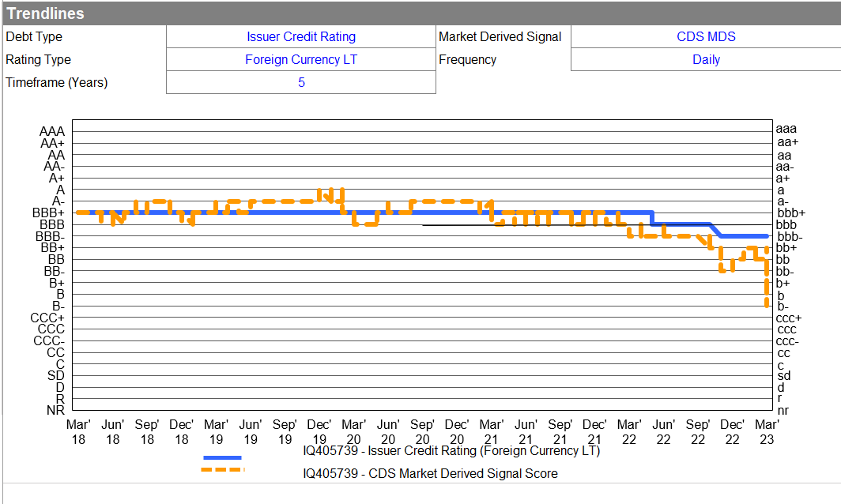Open the CDS MDS market signal dropdown
841x504 pixels.
point(705,36)
